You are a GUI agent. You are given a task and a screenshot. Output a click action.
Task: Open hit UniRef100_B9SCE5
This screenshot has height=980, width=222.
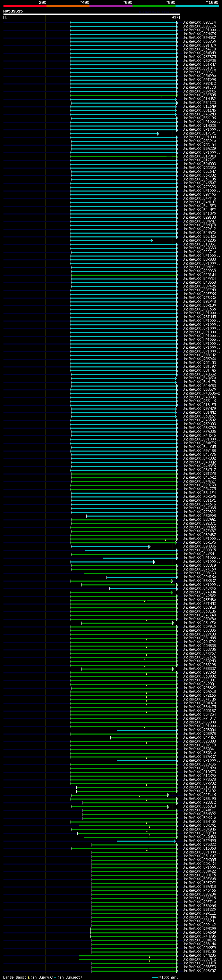199,26
